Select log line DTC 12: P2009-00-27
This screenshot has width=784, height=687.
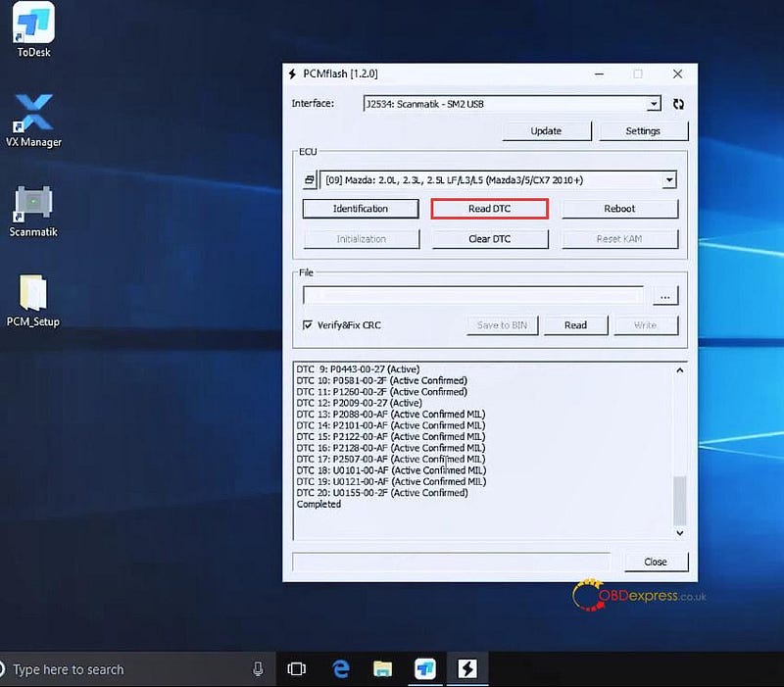(360, 403)
